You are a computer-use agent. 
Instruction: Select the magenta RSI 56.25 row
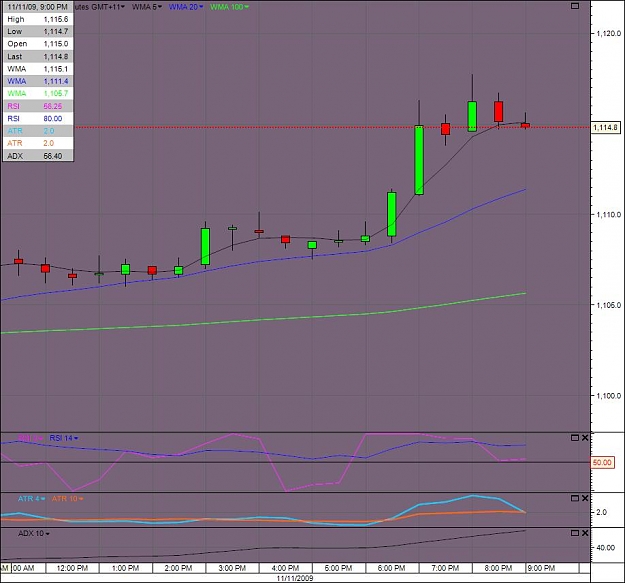pos(38,106)
